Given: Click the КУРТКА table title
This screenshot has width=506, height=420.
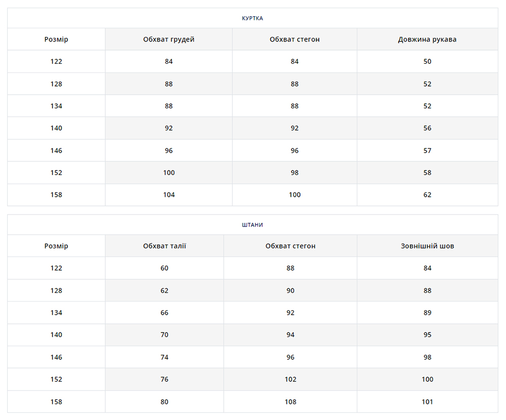Looking at the screenshot, I should pyautogui.click(x=252, y=18).
